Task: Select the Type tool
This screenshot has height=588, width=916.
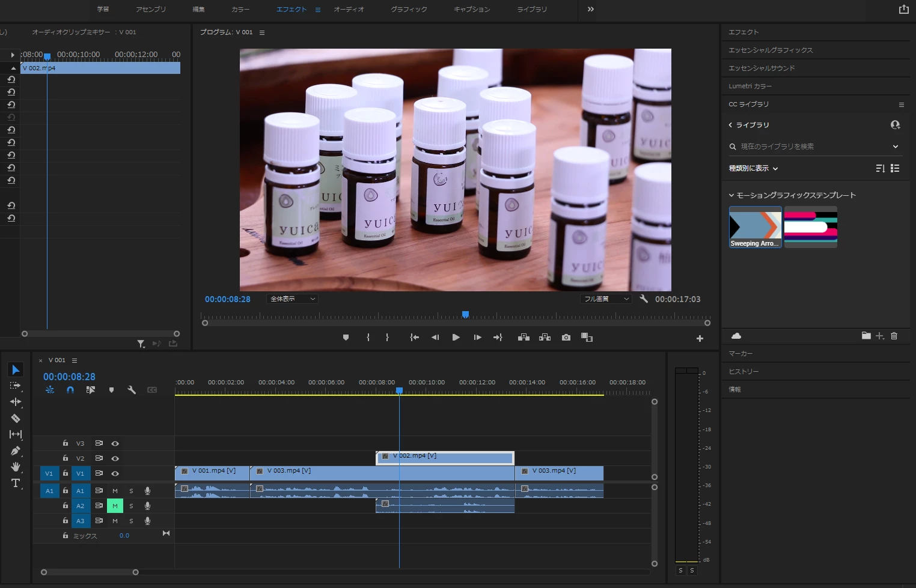Action: tap(16, 483)
